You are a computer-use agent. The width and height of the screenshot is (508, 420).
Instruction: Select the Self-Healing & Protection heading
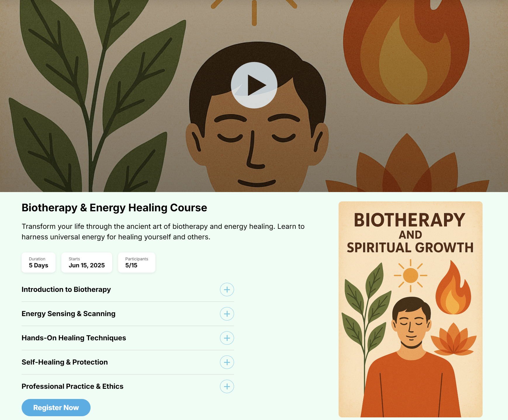[x=65, y=362]
